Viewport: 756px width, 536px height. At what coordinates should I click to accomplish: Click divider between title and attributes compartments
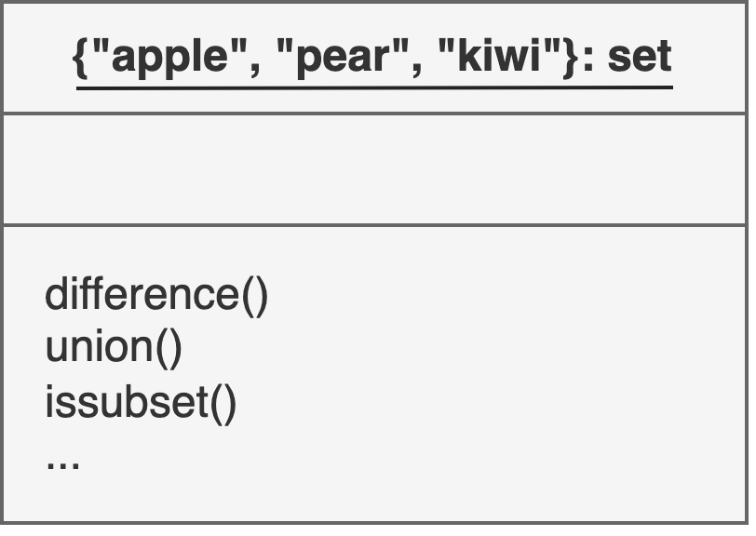point(374,114)
